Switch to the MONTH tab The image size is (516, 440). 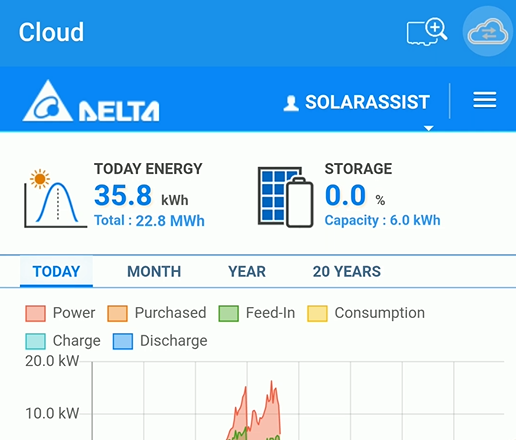tap(154, 271)
